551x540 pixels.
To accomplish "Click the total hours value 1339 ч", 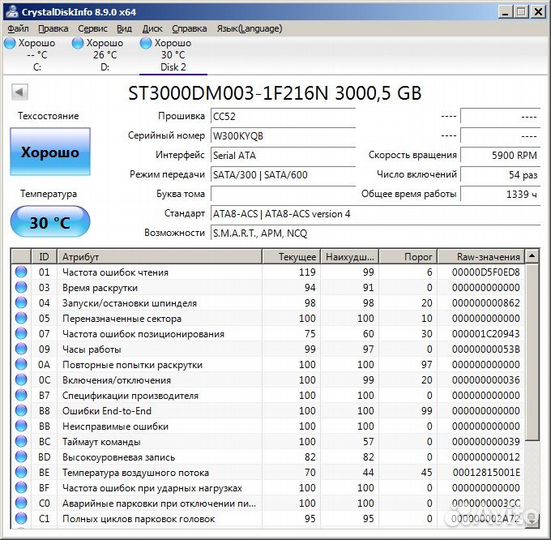I will coord(500,194).
